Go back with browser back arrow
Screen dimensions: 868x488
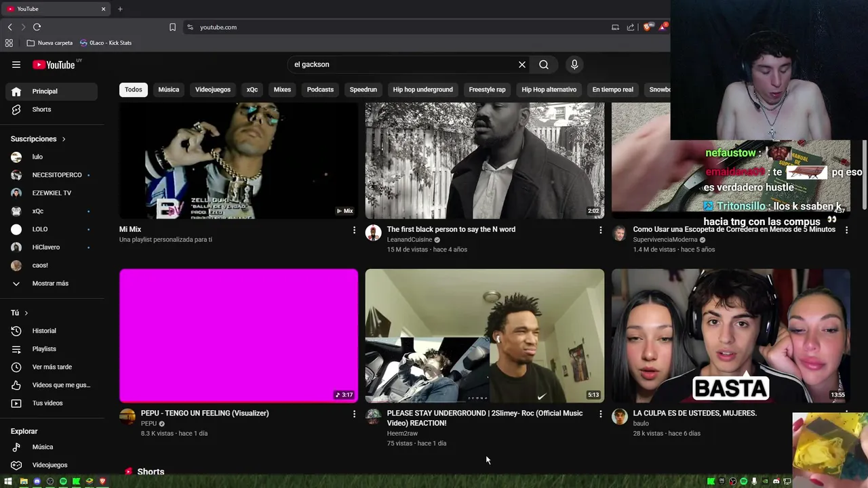tap(9, 27)
